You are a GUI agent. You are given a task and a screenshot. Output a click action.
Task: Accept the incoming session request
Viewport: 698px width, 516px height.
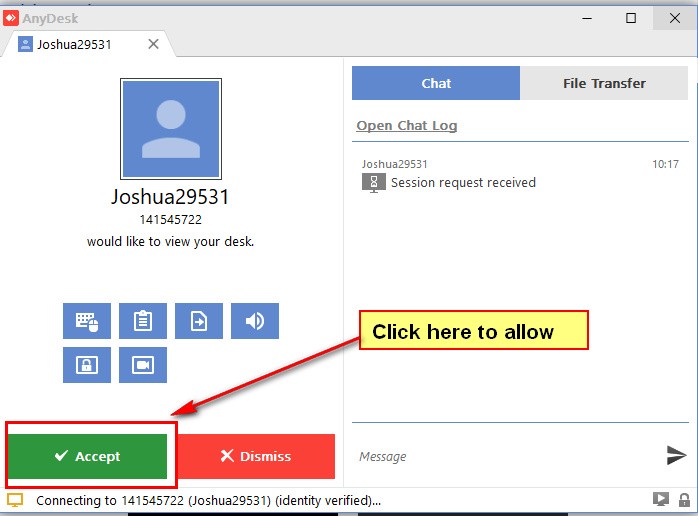point(88,456)
